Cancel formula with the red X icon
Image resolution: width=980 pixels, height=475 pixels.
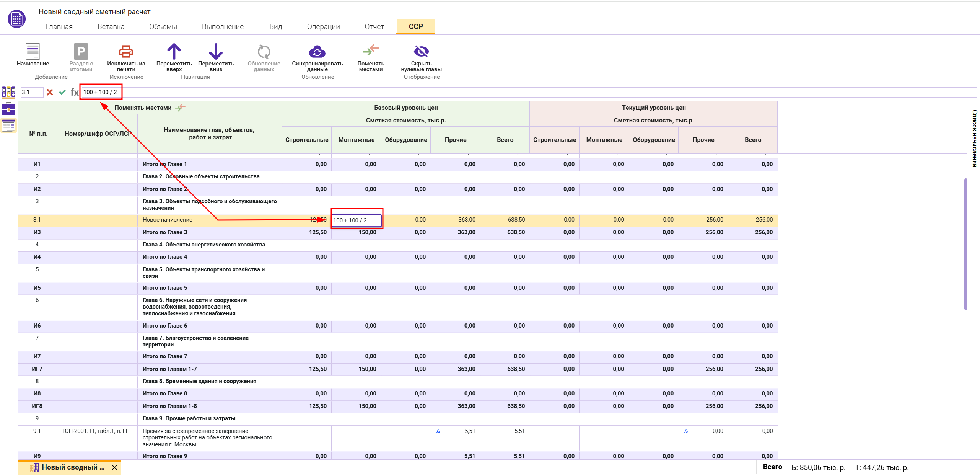(50, 92)
